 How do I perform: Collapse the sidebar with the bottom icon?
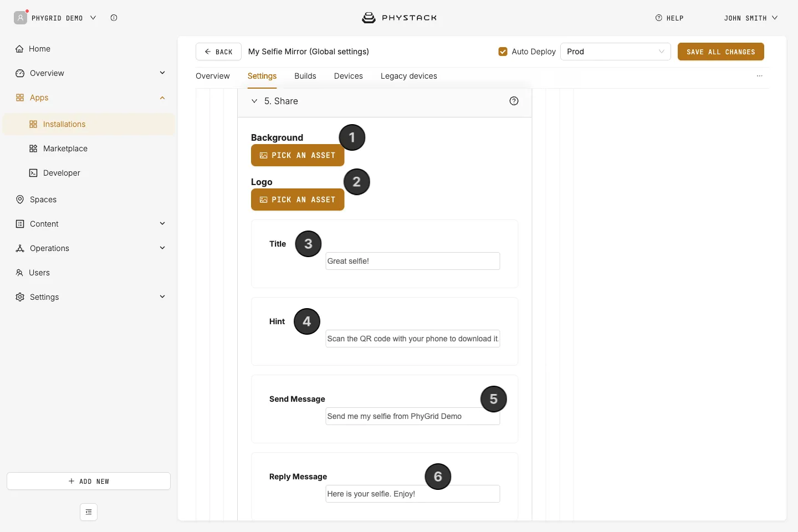pyautogui.click(x=89, y=512)
